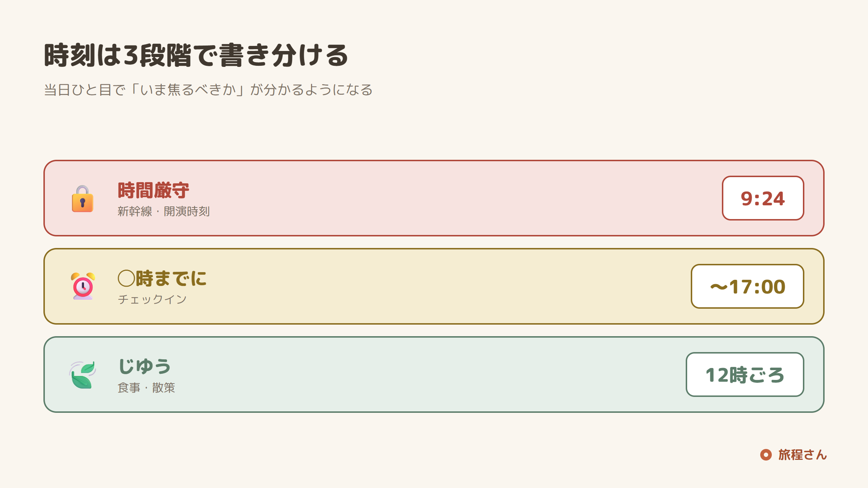
Task: Click the slide title 時刻は3段階で書き分ける
Action: click(196, 55)
